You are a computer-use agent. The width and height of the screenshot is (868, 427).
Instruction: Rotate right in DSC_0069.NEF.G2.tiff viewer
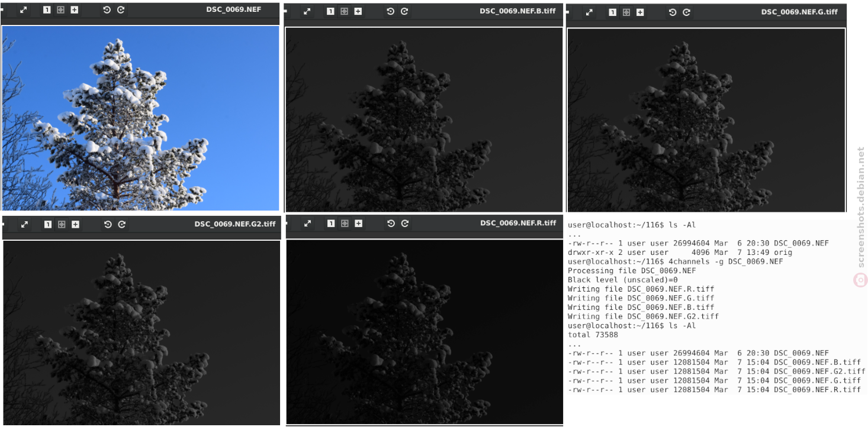click(122, 225)
